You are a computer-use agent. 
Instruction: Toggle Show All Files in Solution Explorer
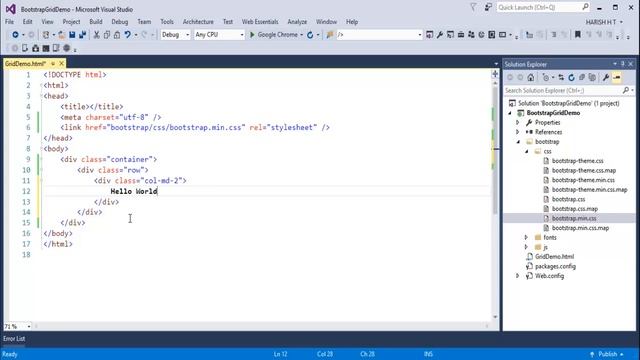pyautogui.click(x=592, y=77)
